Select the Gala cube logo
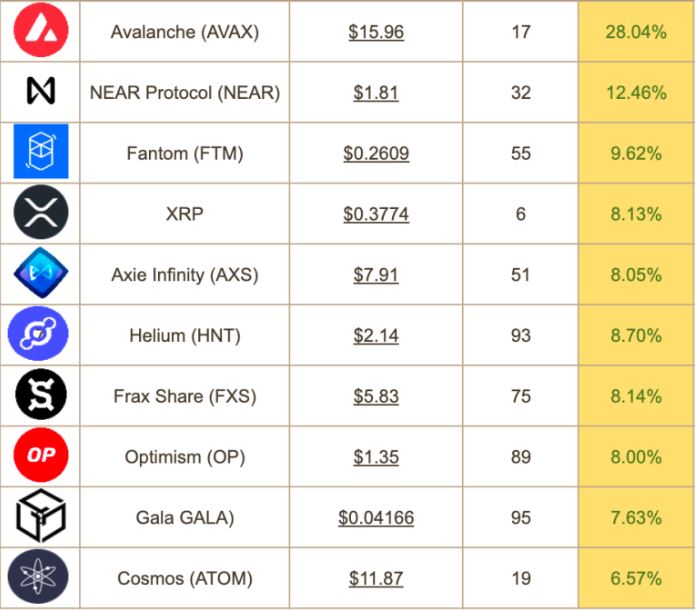This screenshot has height=610, width=696. 41,516
